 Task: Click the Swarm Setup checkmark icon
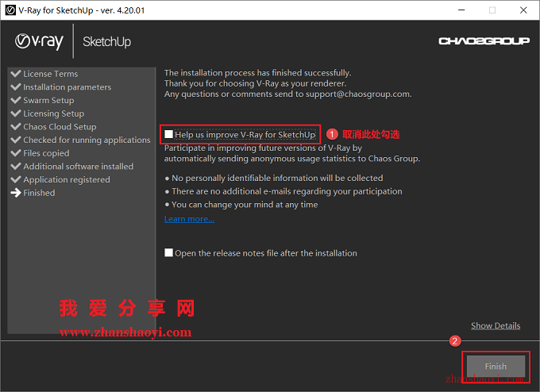16,100
